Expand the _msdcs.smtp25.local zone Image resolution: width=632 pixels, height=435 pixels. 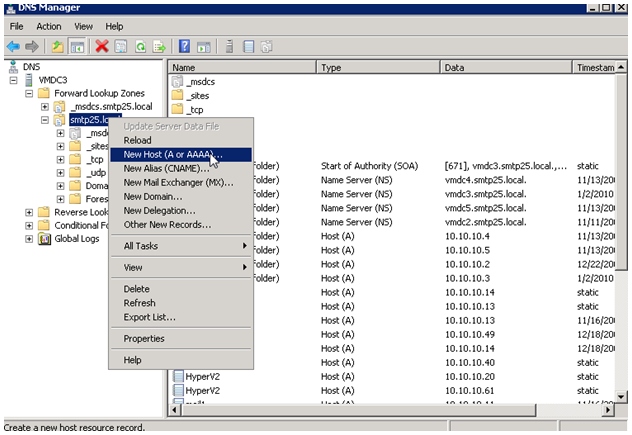click(x=45, y=107)
